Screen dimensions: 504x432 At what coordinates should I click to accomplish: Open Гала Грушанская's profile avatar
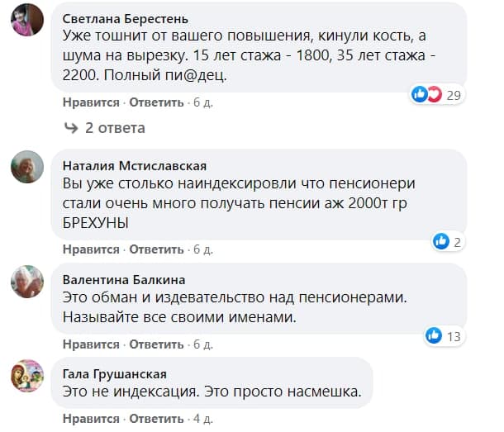coord(27,375)
